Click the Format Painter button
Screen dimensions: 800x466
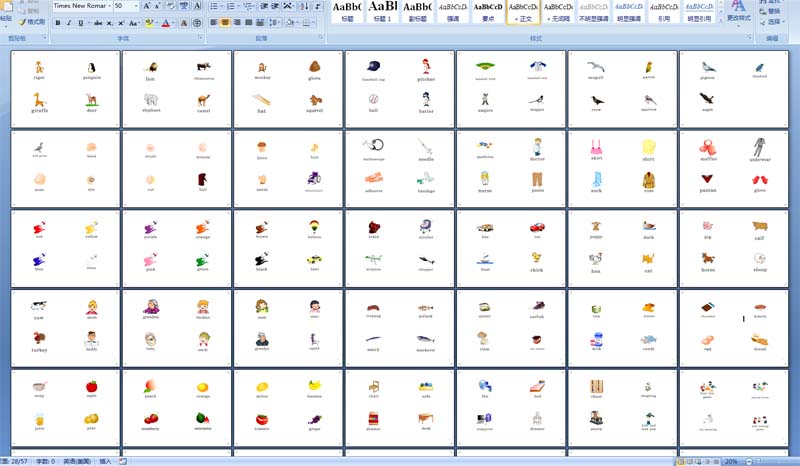pos(32,22)
